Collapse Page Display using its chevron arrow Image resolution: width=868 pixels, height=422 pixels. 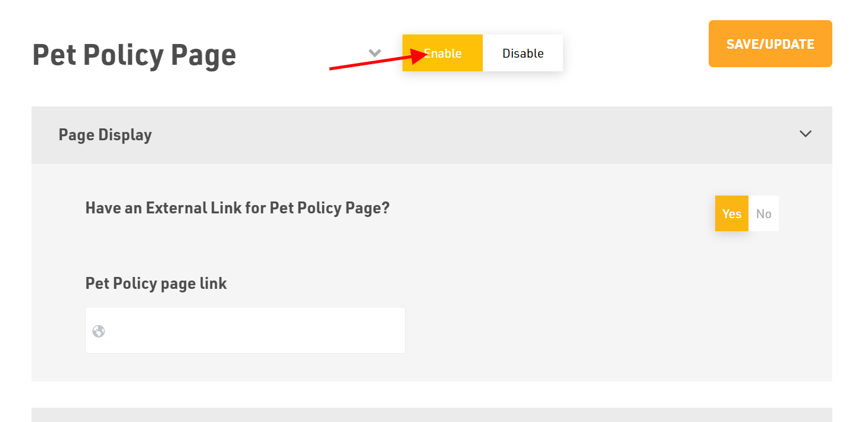806,134
